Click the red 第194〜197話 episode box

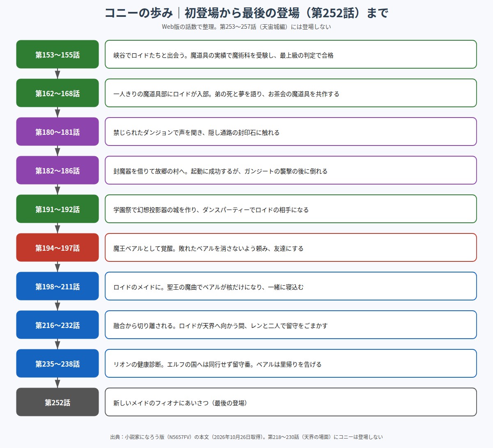pyautogui.click(x=58, y=247)
